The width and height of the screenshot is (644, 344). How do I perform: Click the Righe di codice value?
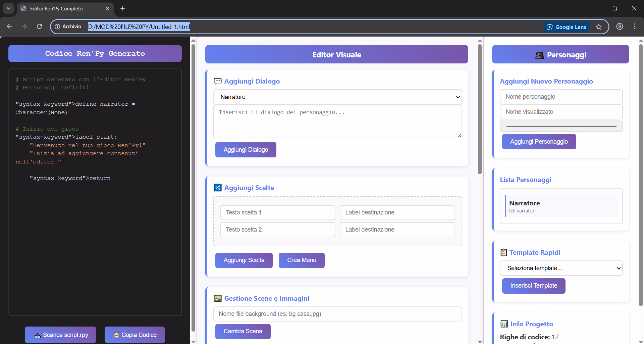(555, 337)
